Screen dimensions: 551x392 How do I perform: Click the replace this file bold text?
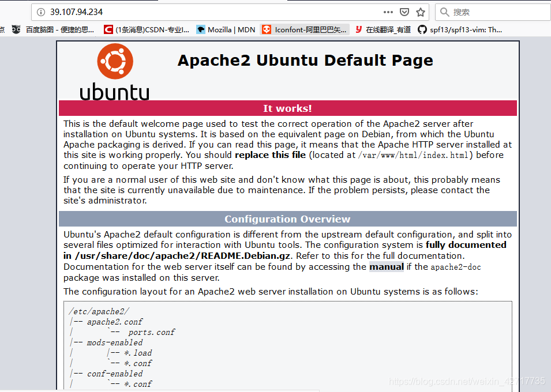270,155
